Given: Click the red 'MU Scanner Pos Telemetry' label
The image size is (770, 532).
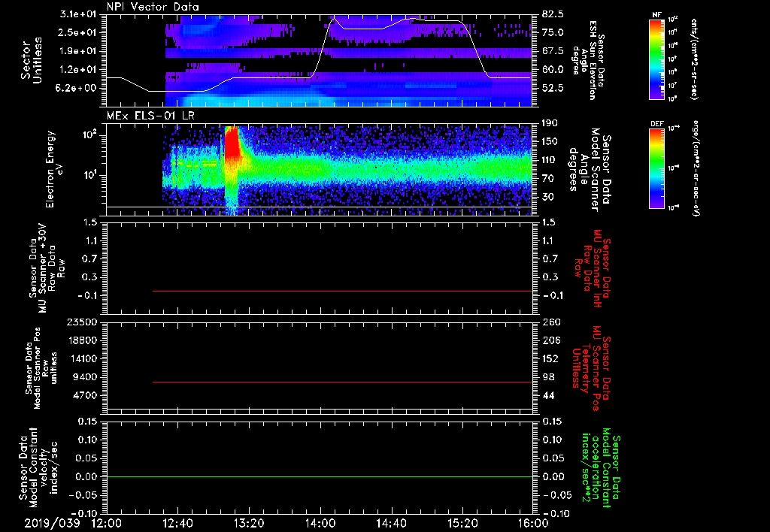Looking at the screenshot, I should point(591,367).
